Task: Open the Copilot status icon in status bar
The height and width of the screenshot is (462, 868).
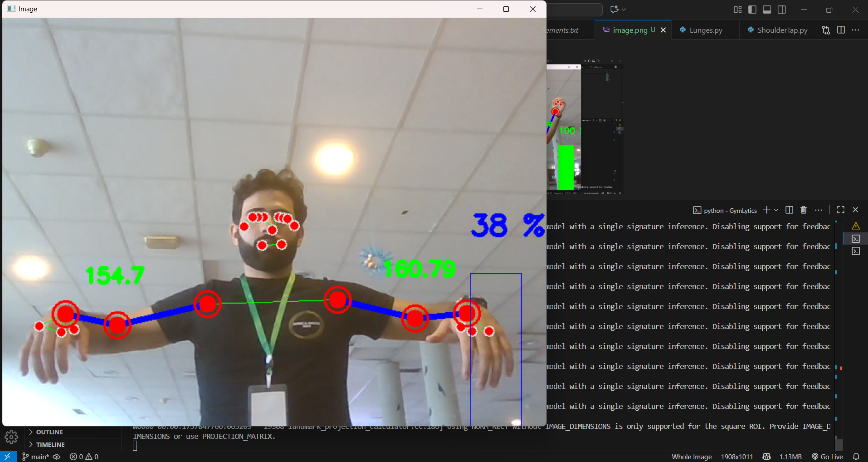Action: click(766, 457)
